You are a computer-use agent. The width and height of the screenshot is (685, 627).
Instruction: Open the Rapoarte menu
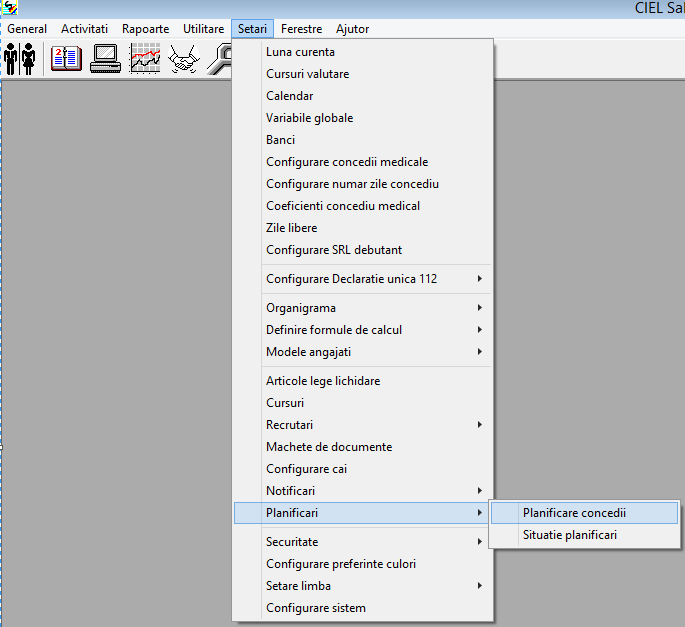[145, 29]
